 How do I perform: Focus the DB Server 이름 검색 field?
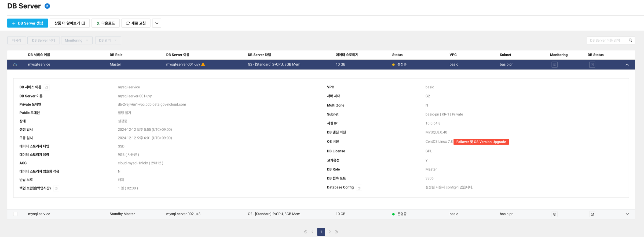tap(607, 40)
